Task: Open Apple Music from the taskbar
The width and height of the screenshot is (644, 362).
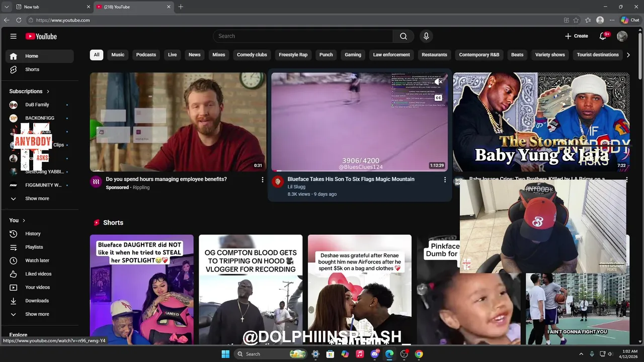Action: tap(360, 354)
